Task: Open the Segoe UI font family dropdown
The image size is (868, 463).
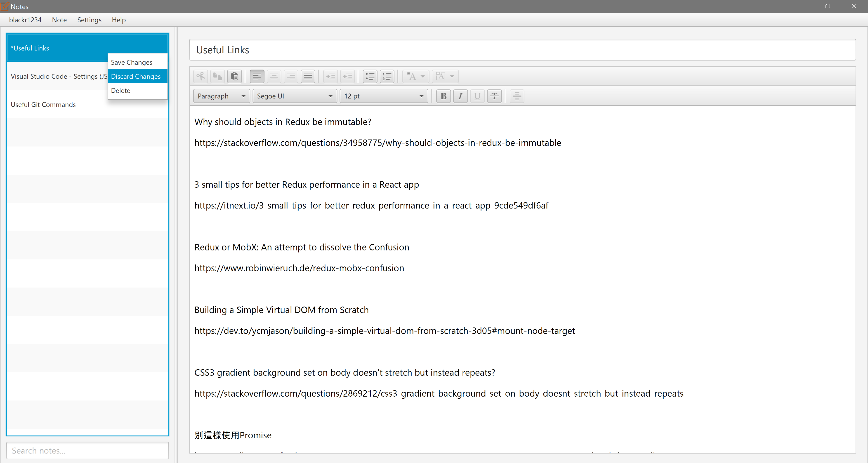Action: [295, 96]
